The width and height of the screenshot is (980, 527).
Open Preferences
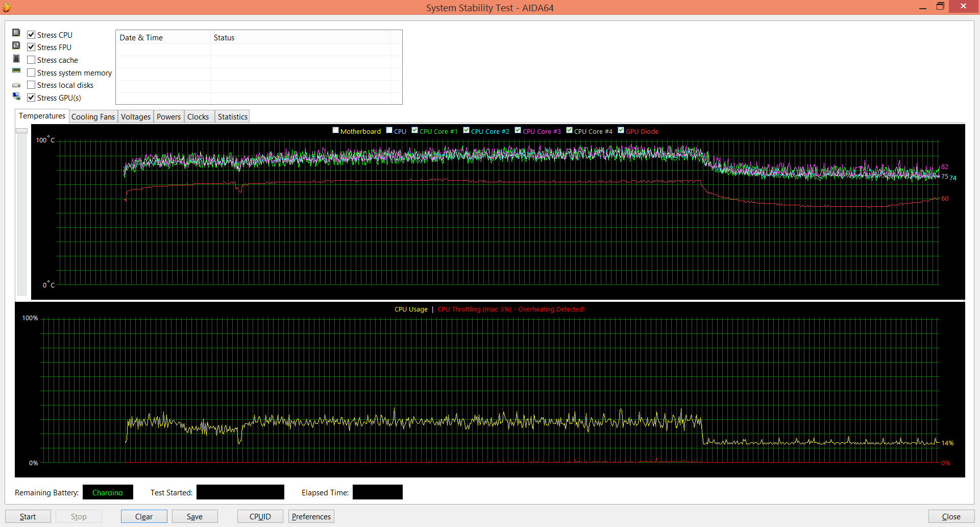tap(311, 516)
